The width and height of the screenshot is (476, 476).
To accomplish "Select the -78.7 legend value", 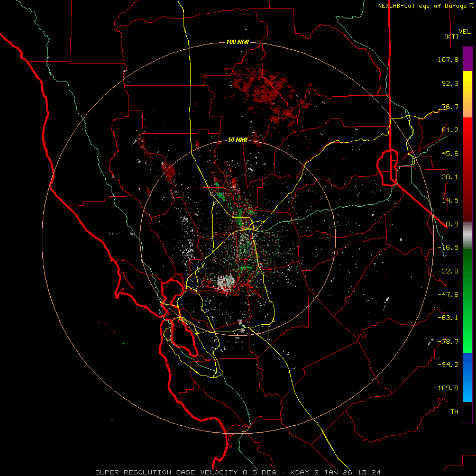I will (x=448, y=342).
